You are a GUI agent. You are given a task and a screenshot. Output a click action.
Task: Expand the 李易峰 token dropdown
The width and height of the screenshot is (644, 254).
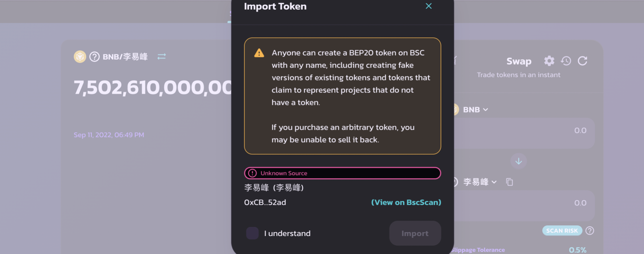pos(480,182)
